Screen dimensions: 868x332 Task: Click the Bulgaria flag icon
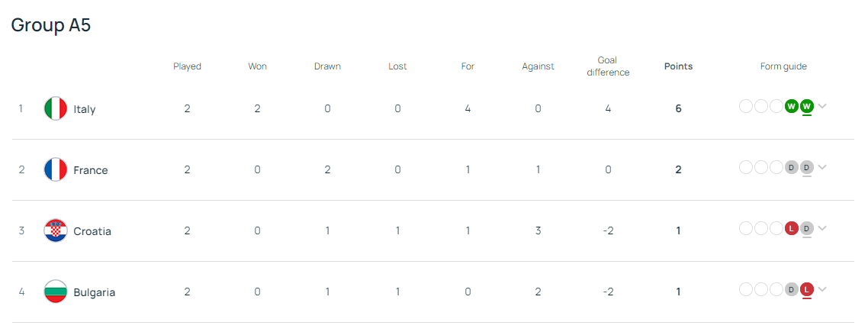click(x=56, y=292)
